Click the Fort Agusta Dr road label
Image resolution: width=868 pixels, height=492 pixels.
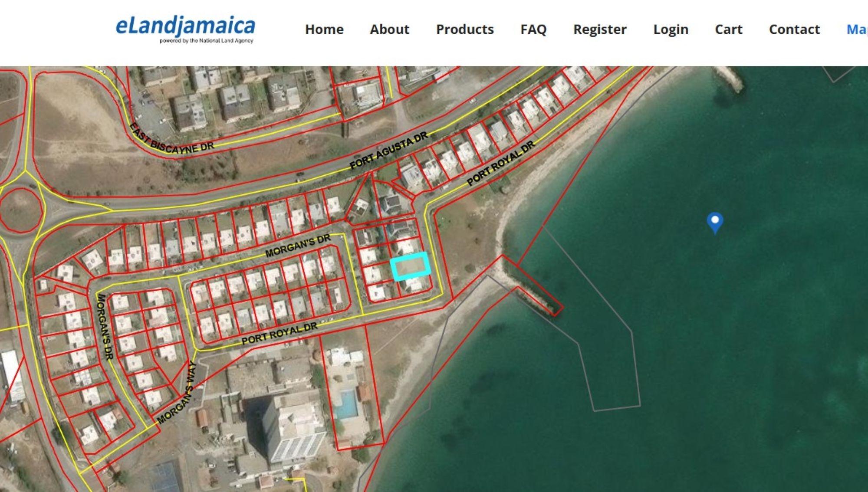[x=388, y=151]
